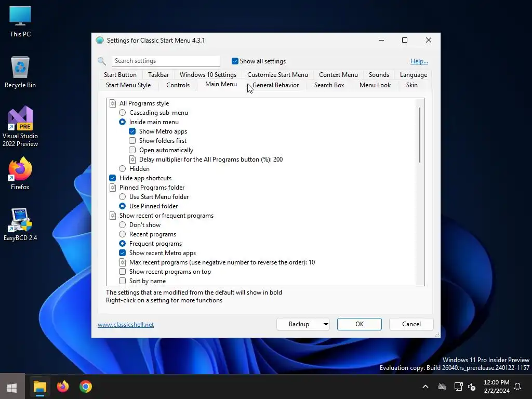
Task: Open the Language tab
Action: point(413,75)
